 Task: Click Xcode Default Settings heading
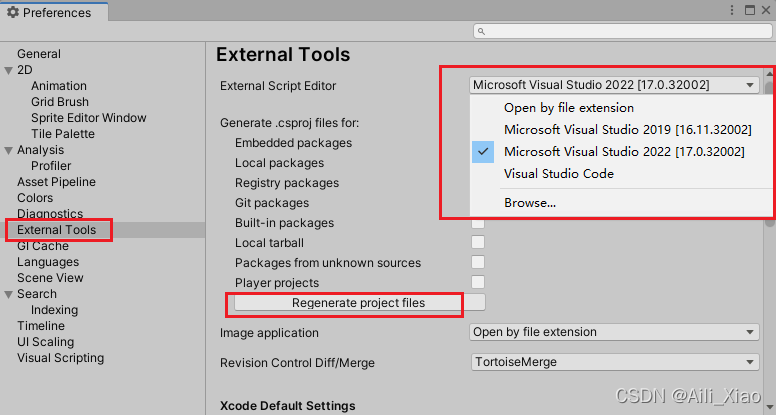point(288,406)
